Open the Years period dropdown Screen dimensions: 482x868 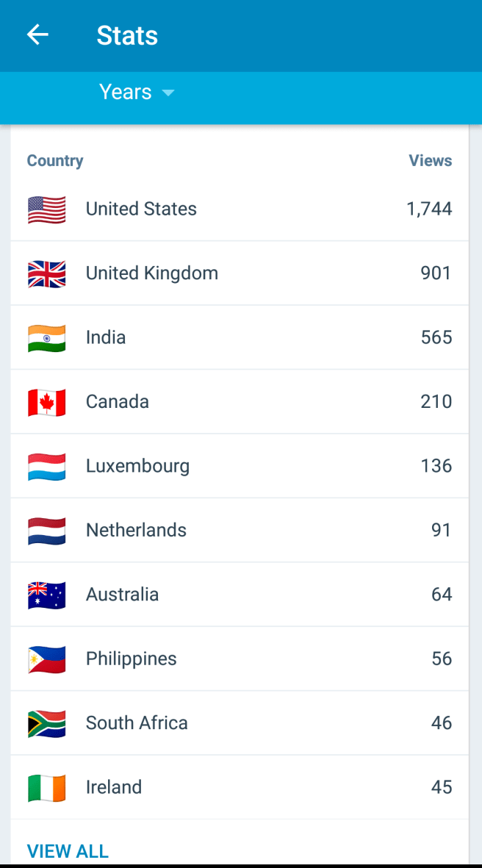click(x=126, y=92)
